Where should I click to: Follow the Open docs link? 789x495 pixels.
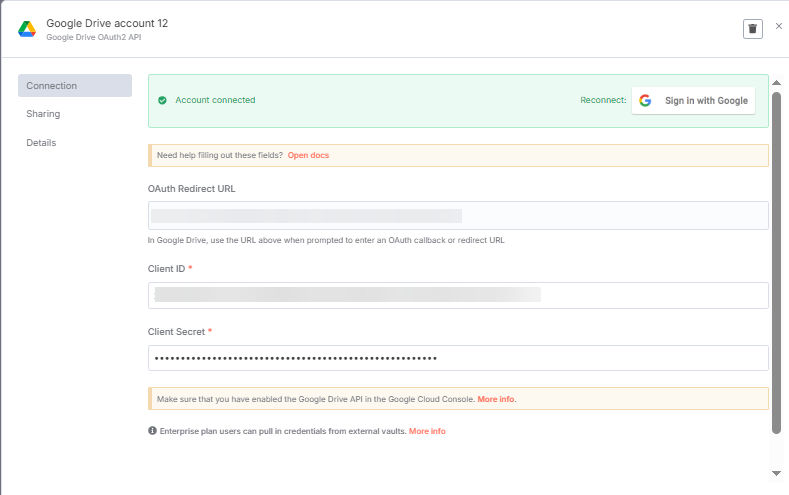308,155
